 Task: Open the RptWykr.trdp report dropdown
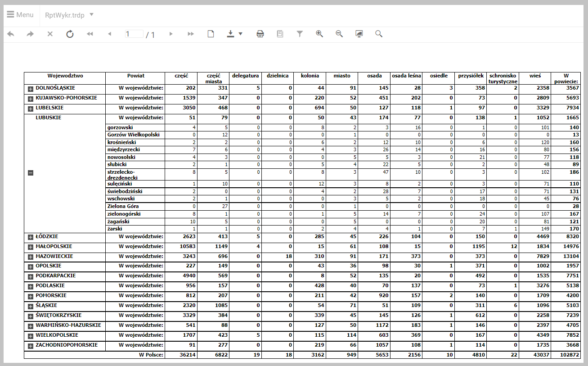click(x=69, y=15)
